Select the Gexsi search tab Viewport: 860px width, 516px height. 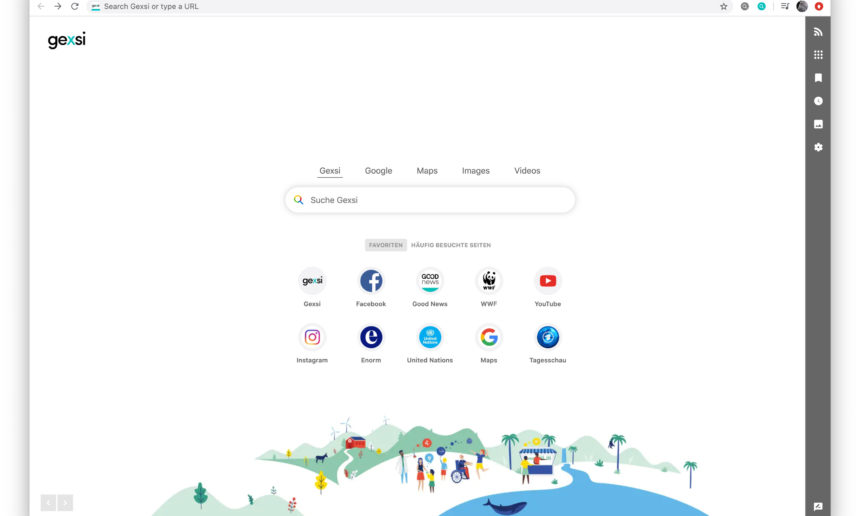pos(330,171)
